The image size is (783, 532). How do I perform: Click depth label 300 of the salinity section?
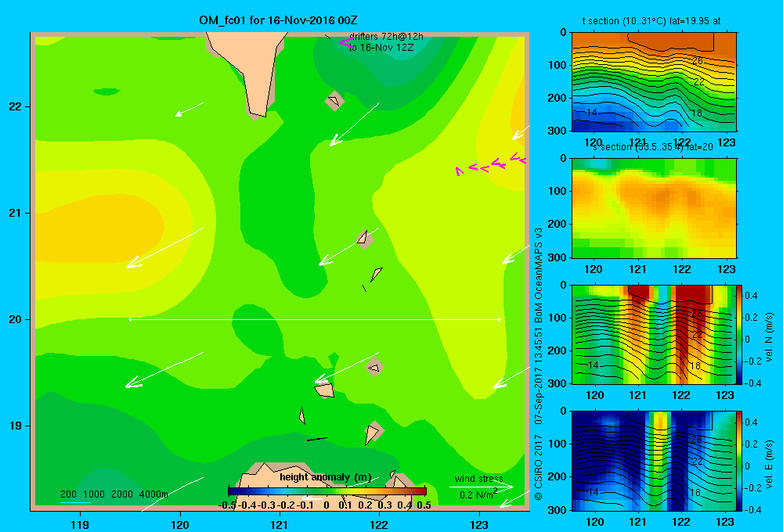557,257
